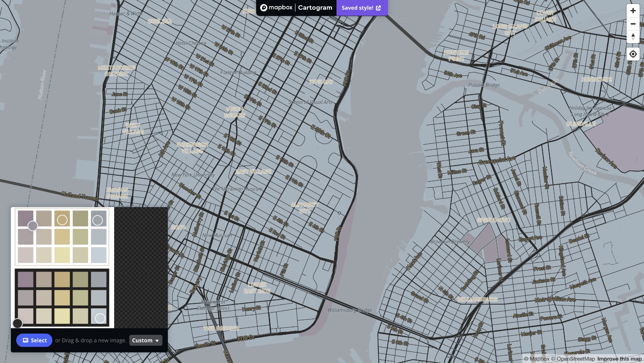Zoom out with the minus button

click(633, 24)
